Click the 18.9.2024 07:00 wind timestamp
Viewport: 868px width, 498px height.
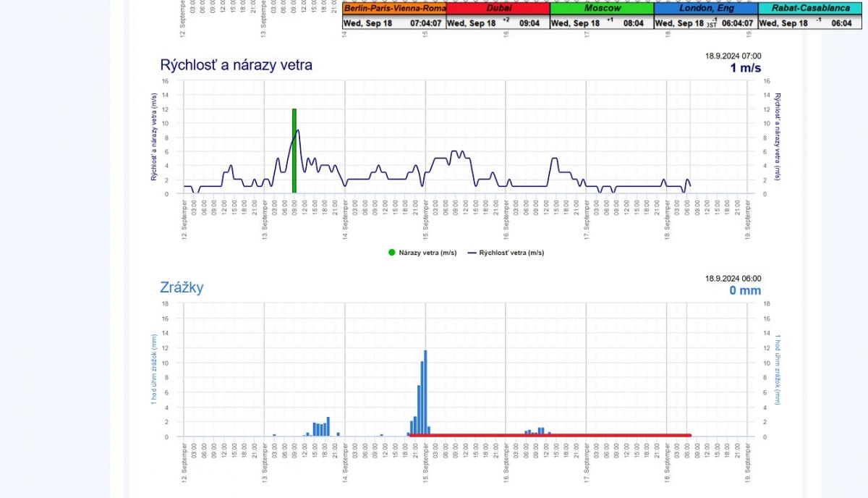click(733, 56)
